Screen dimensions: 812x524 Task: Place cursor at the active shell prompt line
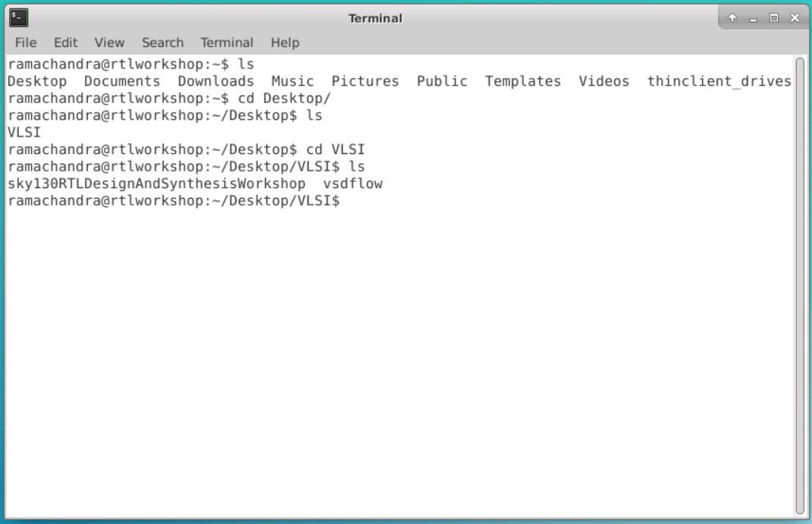click(x=349, y=199)
